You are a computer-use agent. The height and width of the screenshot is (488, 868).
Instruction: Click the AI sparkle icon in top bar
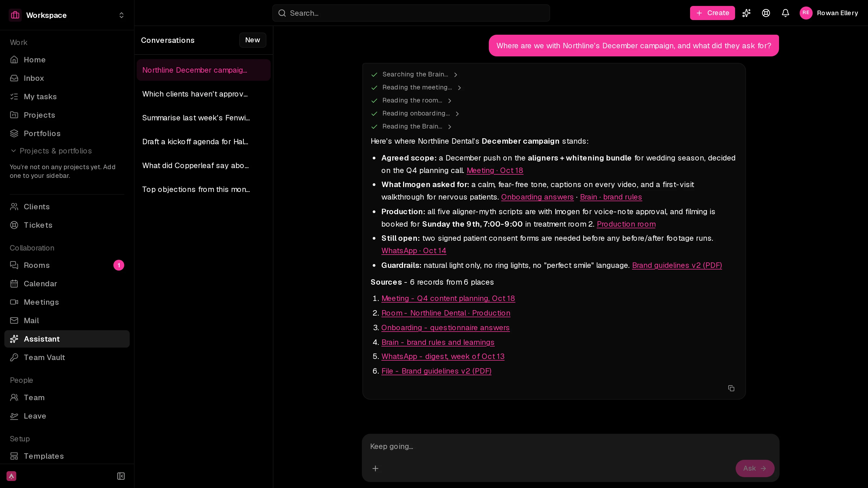pyautogui.click(x=746, y=13)
